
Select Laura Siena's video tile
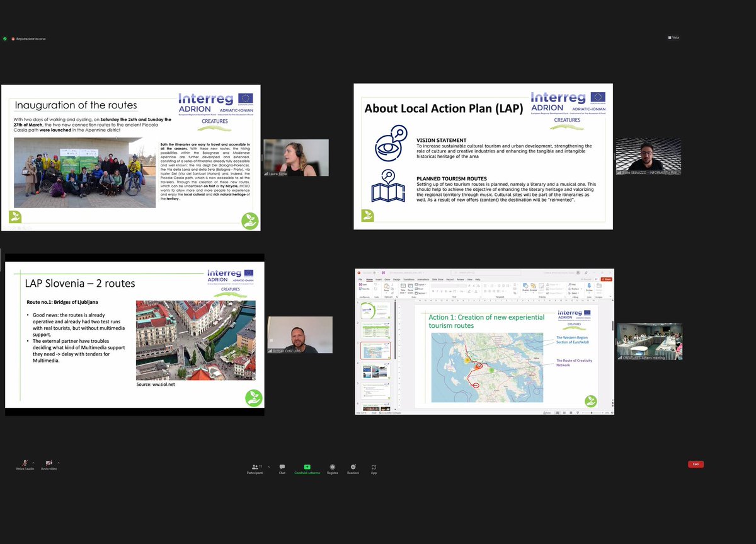point(295,158)
